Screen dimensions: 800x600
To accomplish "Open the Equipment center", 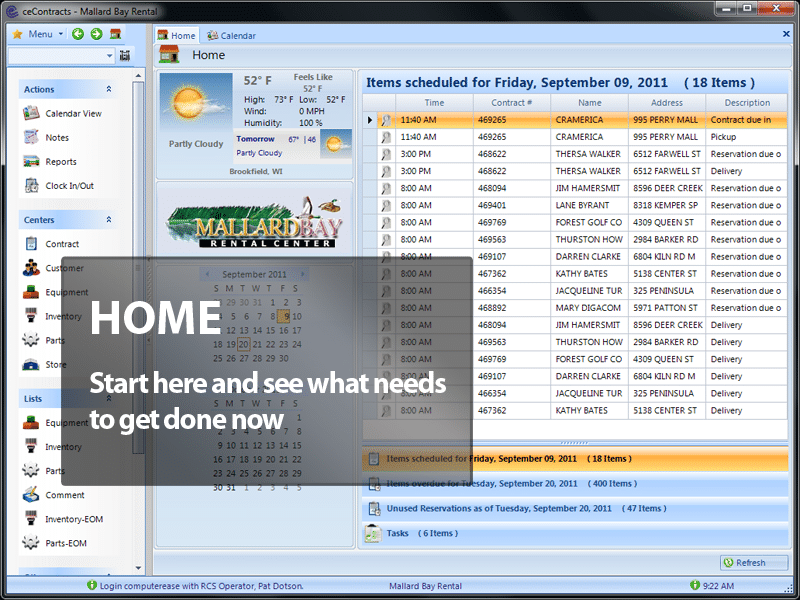I will 55,292.
